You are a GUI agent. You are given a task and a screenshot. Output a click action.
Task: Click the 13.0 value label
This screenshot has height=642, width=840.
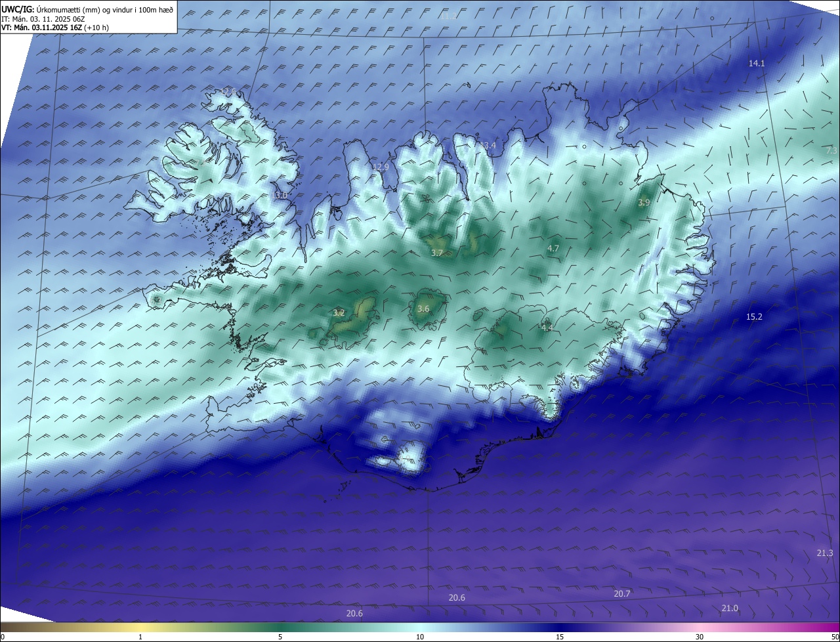[279, 195]
